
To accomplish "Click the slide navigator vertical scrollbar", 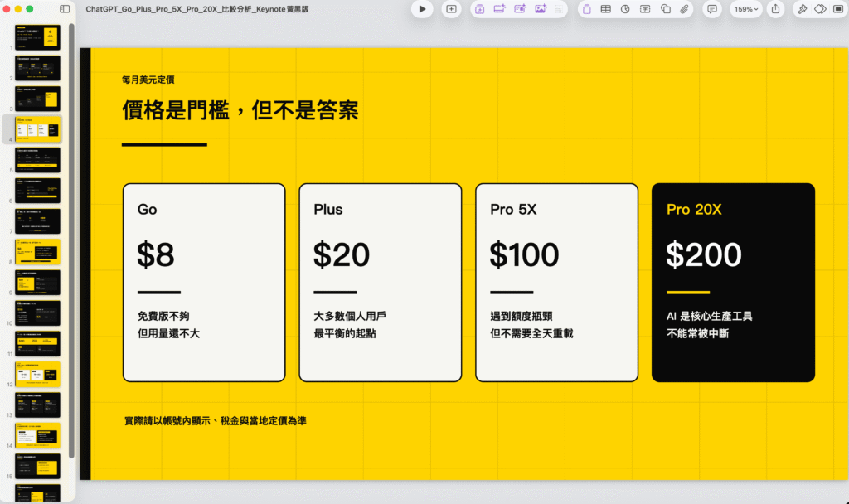I will 71,241.
